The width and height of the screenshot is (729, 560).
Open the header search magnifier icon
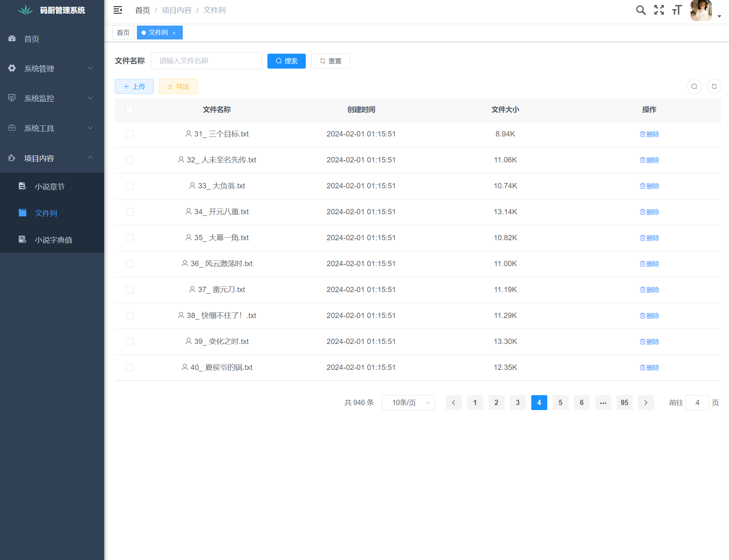point(641,10)
